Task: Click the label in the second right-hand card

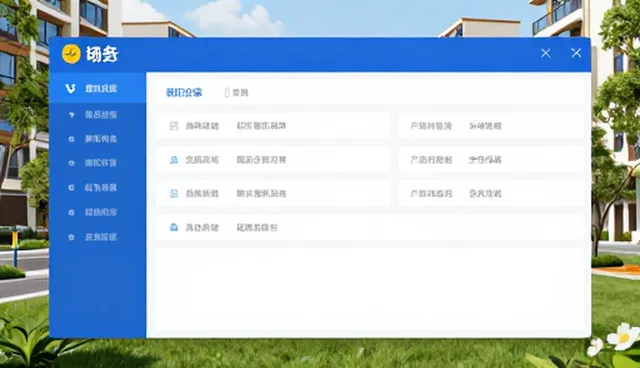Action: click(x=431, y=160)
